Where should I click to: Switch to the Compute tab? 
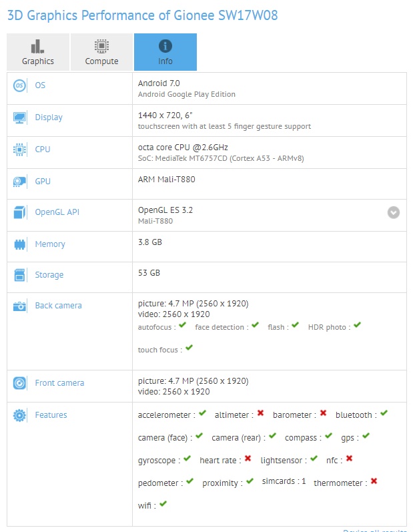click(101, 52)
